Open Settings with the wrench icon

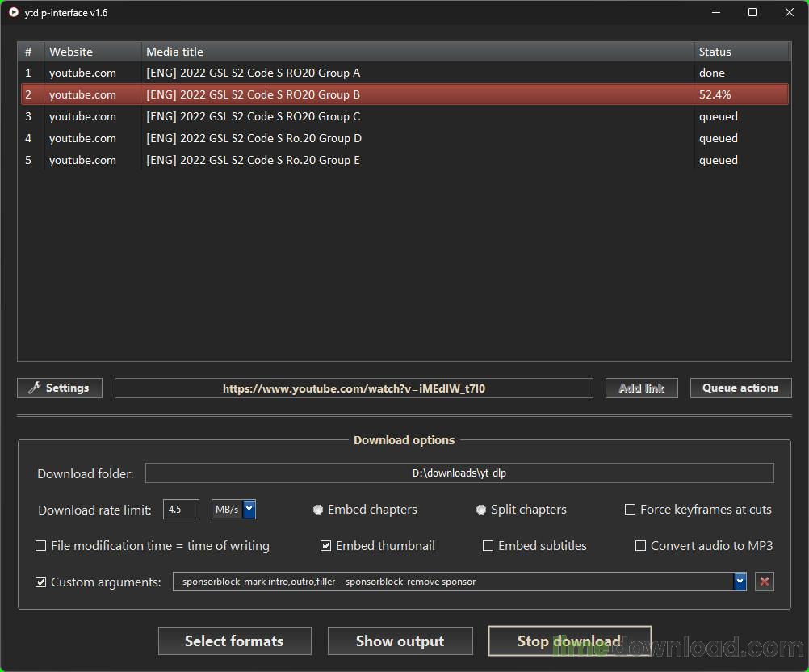pyautogui.click(x=59, y=388)
